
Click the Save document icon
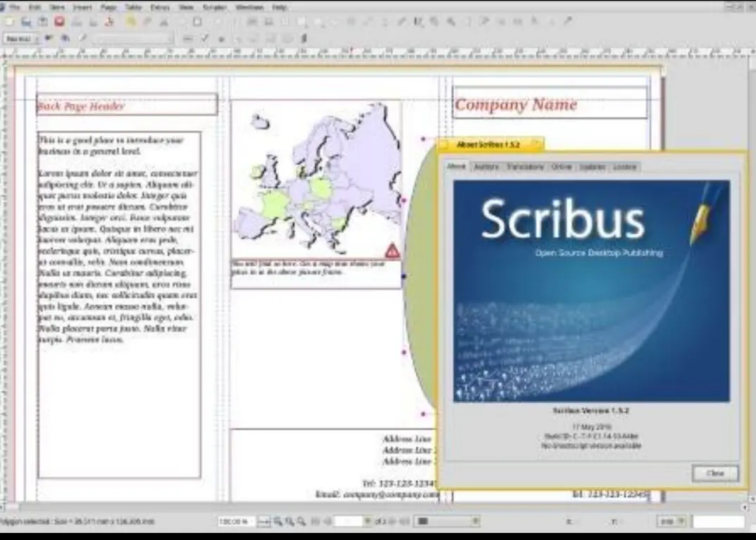coord(43,22)
